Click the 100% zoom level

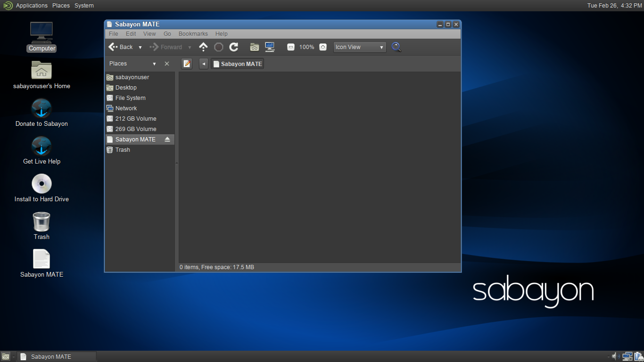point(306,47)
